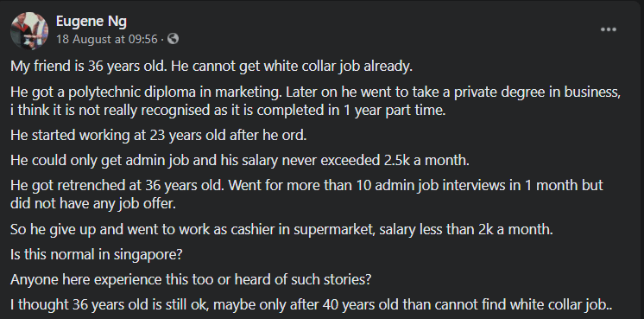Select the line about cashier in supermarket
The image size is (644, 319).
281,229
